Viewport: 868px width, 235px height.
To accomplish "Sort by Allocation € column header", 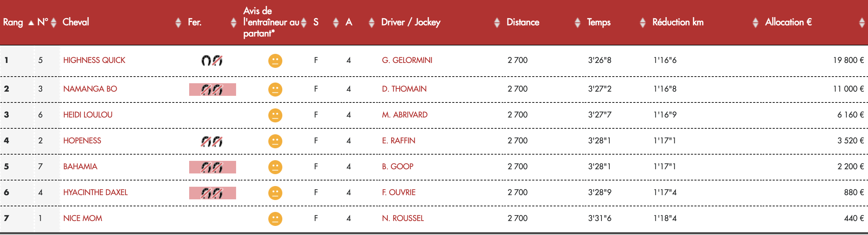I will tap(788, 22).
